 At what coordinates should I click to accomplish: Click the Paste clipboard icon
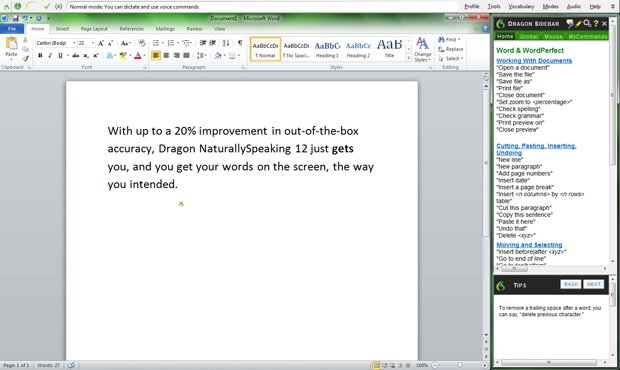(11, 46)
